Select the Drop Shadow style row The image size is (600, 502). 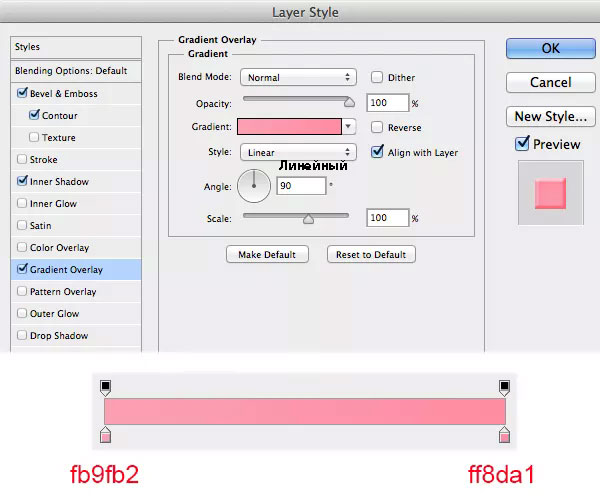tap(76, 336)
